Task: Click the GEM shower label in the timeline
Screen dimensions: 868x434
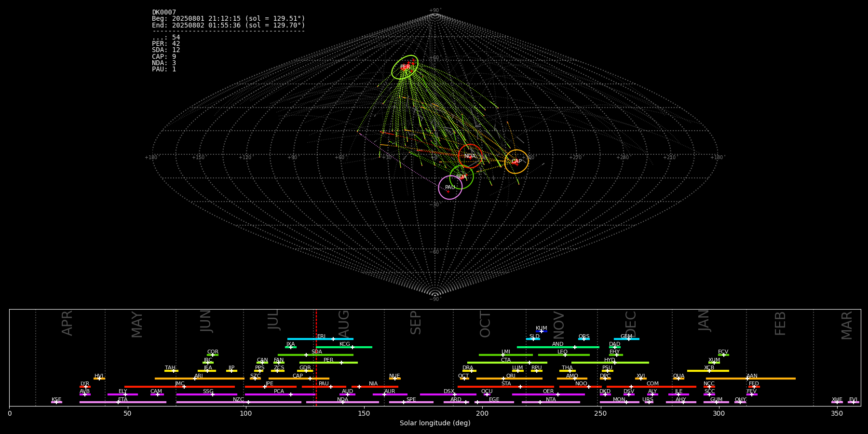Action: pyautogui.click(x=626, y=337)
